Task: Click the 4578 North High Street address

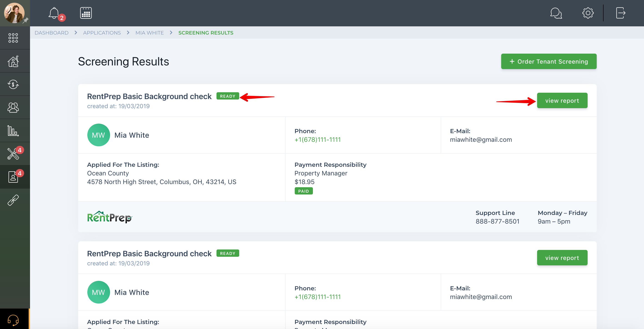Action: 162,182
